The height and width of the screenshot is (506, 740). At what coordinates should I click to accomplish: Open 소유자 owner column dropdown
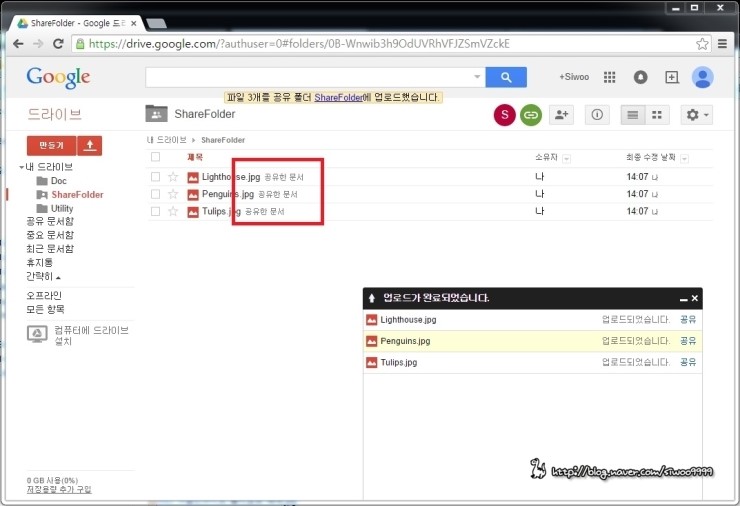(x=566, y=159)
